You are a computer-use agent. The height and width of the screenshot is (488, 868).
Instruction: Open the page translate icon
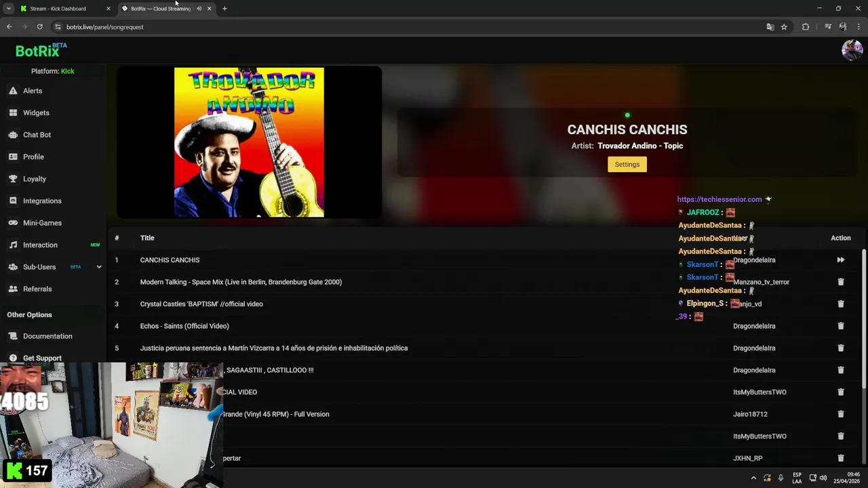pos(770,27)
